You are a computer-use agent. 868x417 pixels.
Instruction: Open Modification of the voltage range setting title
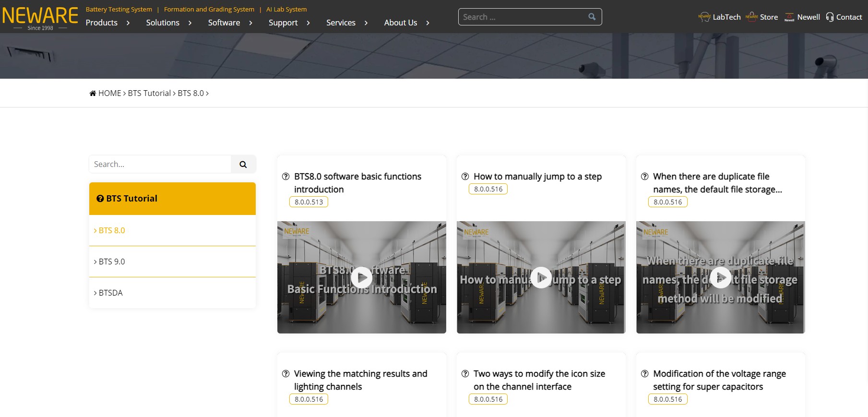tap(719, 380)
